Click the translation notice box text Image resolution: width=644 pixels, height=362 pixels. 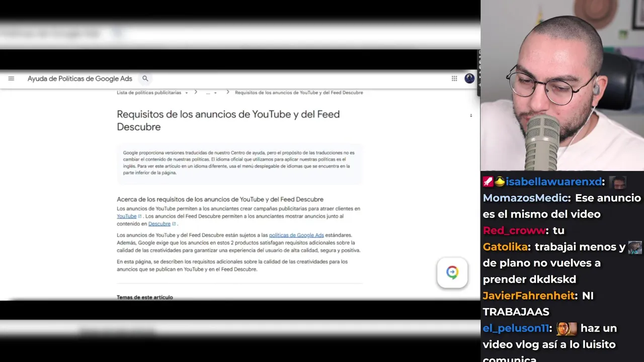click(x=239, y=162)
